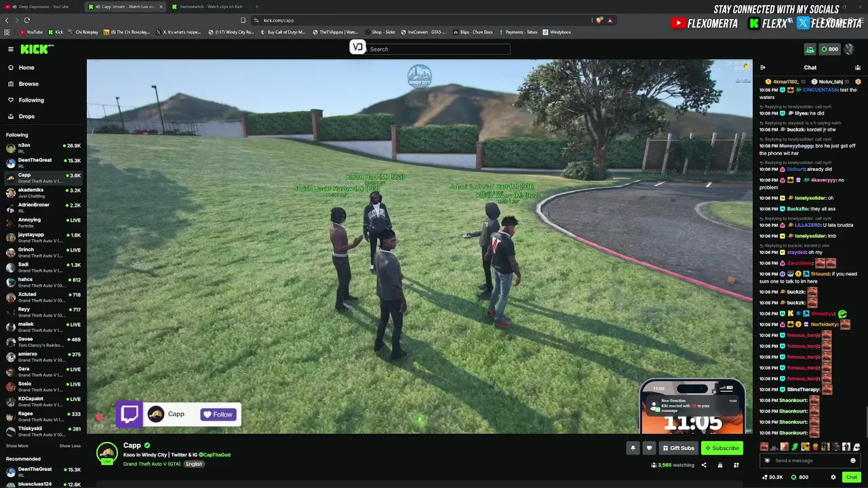Switch to Deep Depression YouTube tab
Viewport: 868px width, 488px height.
(x=41, y=7)
